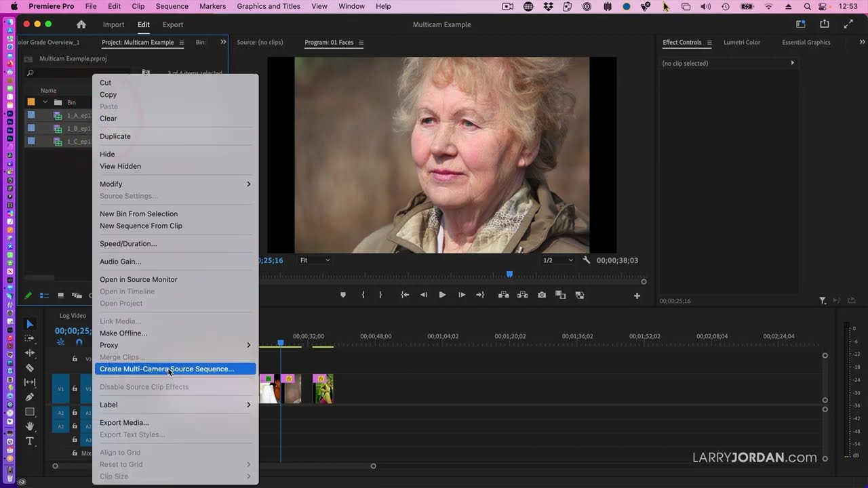Open the 1/2 playback resolution dropdown
This screenshot has height=488, width=868.
click(x=557, y=260)
